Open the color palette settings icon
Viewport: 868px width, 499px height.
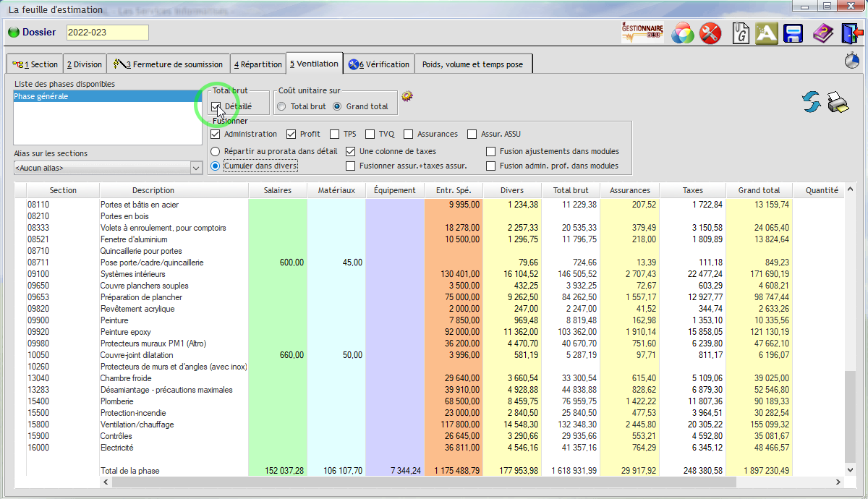click(683, 33)
